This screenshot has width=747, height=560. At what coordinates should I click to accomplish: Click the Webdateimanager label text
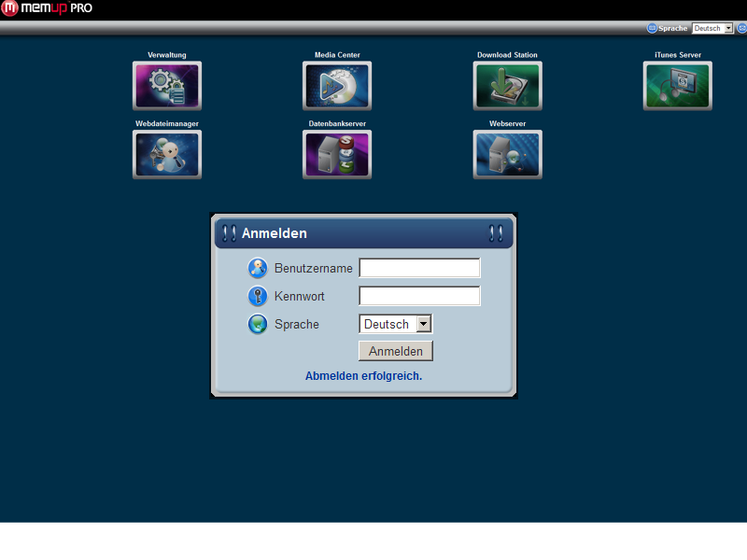coord(167,123)
